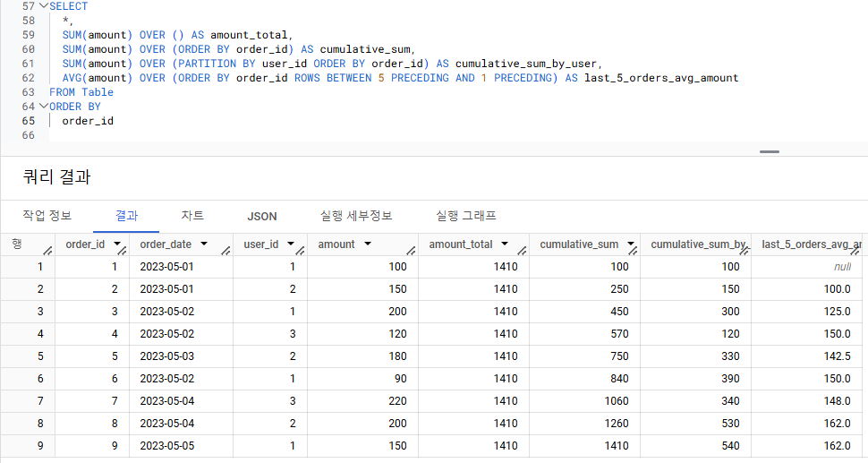This screenshot has height=463, width=868.
Task: Open the 차트 tab
Action: point(192,216)
